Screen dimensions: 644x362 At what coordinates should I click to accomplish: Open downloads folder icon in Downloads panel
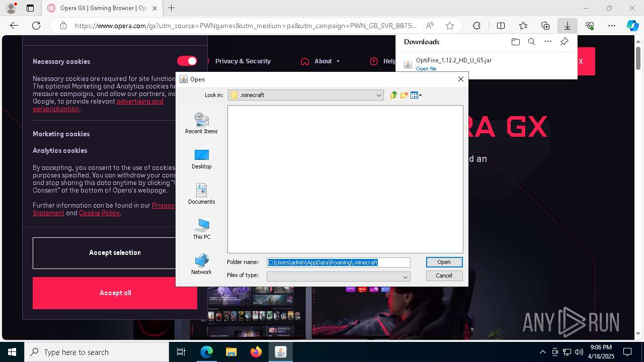(515, 42)
